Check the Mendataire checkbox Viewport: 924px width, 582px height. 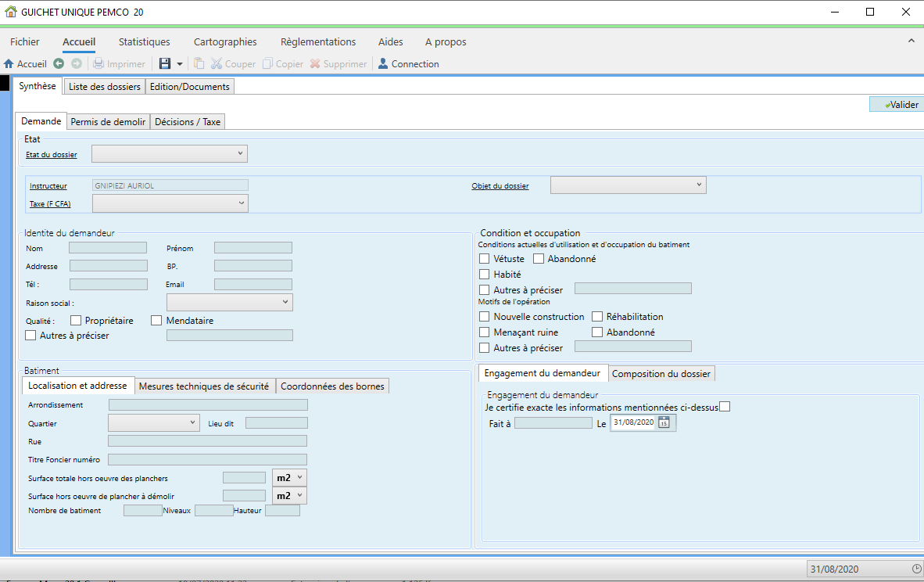coord(156,320)
